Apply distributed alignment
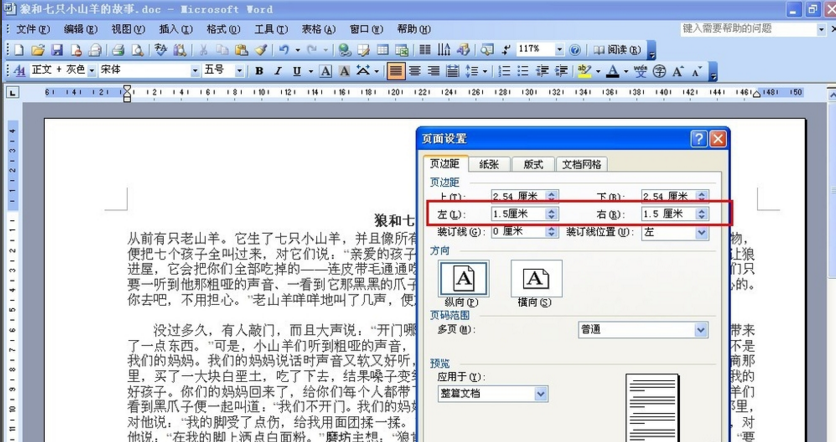The height and width of the screenshot is (442, 836). pyautogui.click(x=452, y=70)
